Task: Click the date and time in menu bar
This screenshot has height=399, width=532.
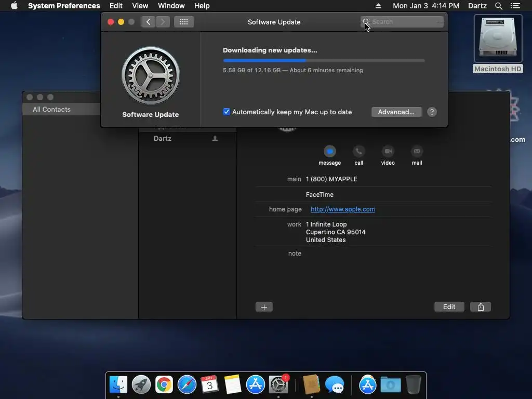Action: coord(426,6)
